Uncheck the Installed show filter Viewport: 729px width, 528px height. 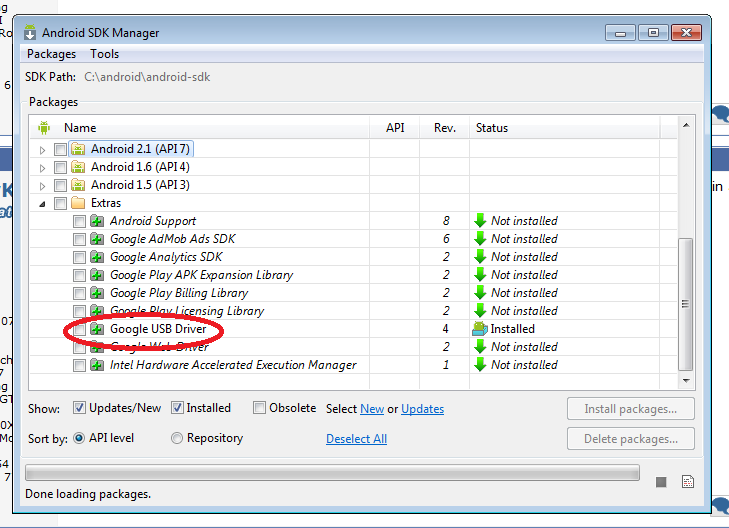(177, 408)
